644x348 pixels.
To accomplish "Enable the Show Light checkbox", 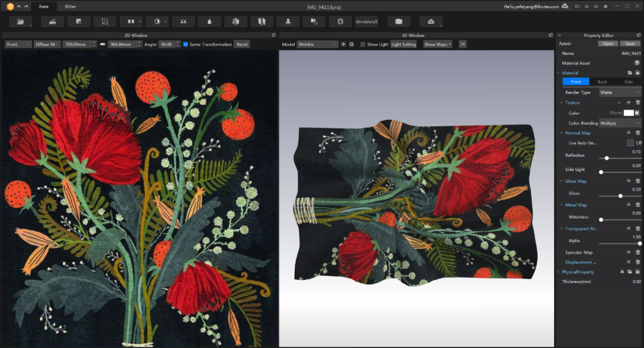I will point(363,44).
